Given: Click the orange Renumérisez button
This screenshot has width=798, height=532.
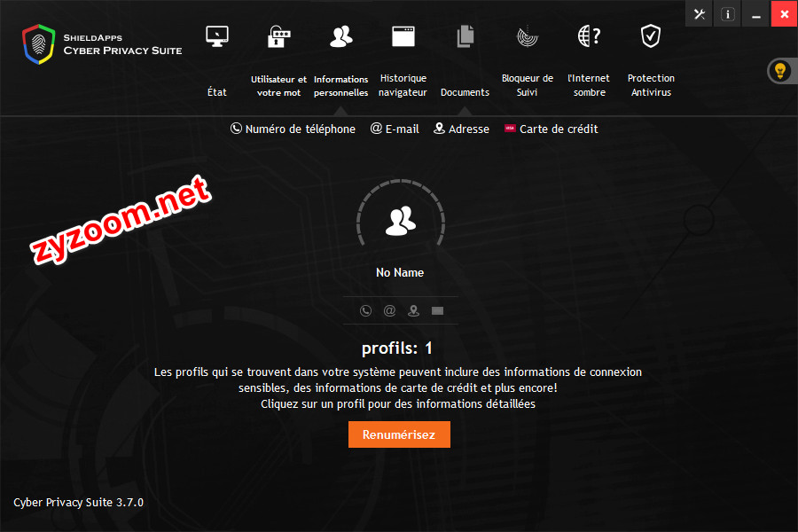Looking at the screenshot, I should pyautogui.click(x=399, y=434).
